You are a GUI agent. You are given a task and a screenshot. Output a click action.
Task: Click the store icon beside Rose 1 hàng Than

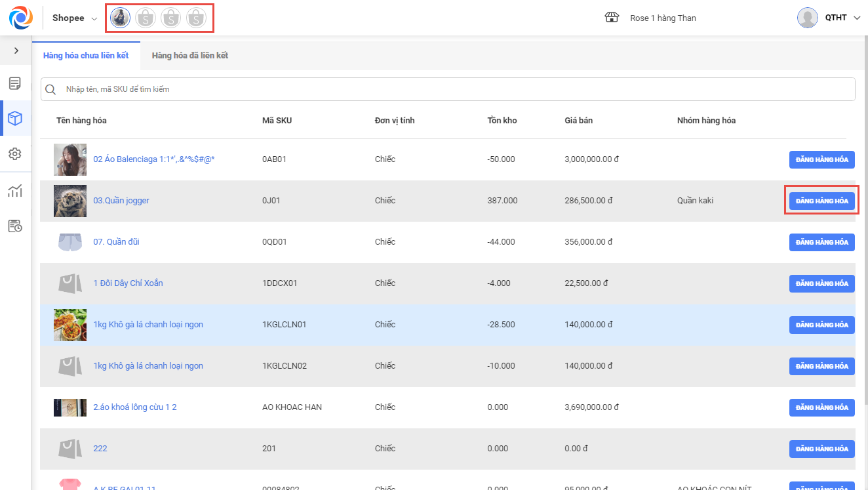click(612, 18)
